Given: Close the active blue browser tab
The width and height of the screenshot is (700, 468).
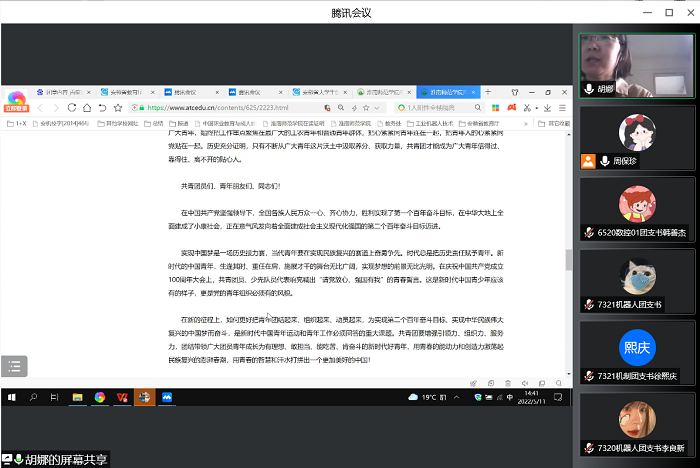Looking at the screenshot, I should coord(473,92).
